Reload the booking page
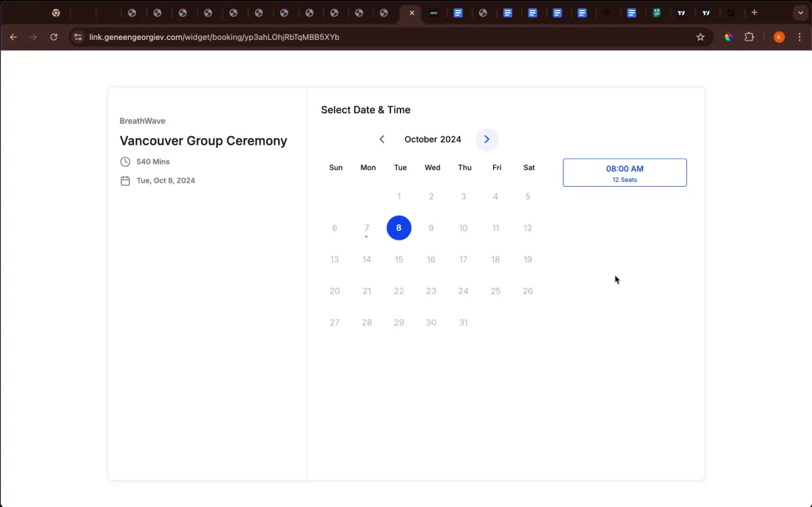 click(54, 37)
